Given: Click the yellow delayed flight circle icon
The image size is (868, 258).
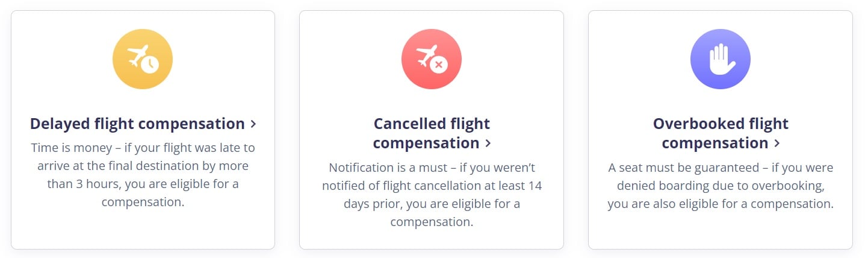Looking at the screenshot, I should pos(143,59).
